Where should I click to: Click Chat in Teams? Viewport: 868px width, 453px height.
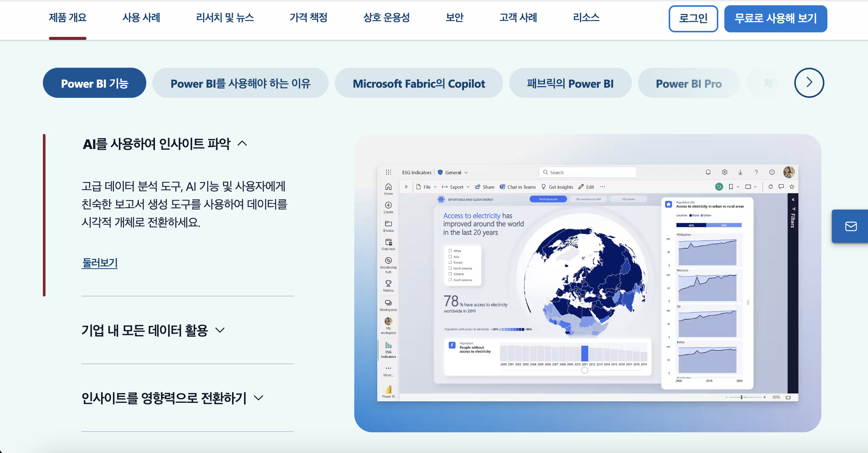[x=517, y=187]
